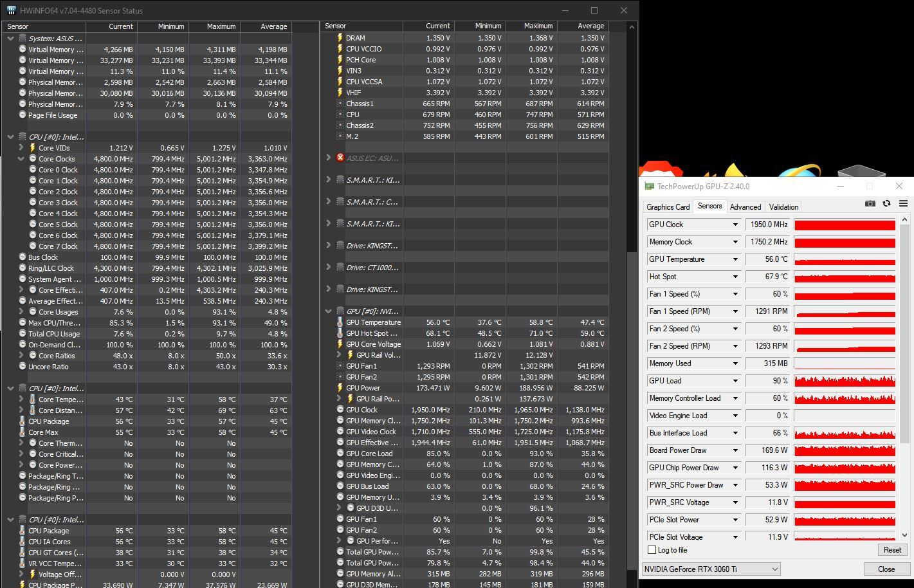This screenshot has width=914, height=588.
Task: Click the GPU Fan1 RPM fan icon
Action: point(340,366)
